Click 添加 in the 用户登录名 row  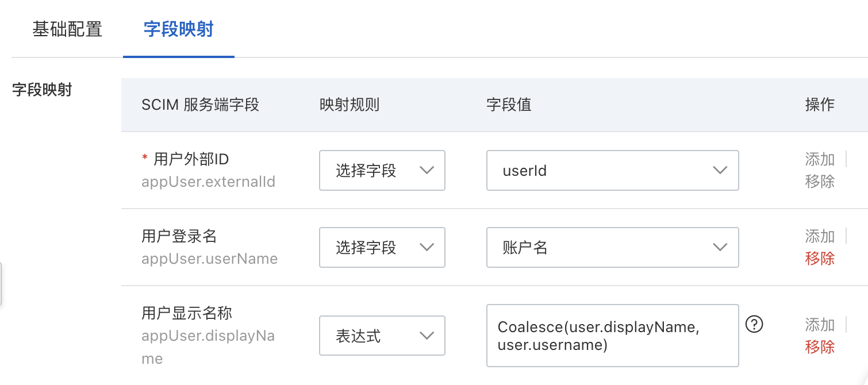coord(819,236)
